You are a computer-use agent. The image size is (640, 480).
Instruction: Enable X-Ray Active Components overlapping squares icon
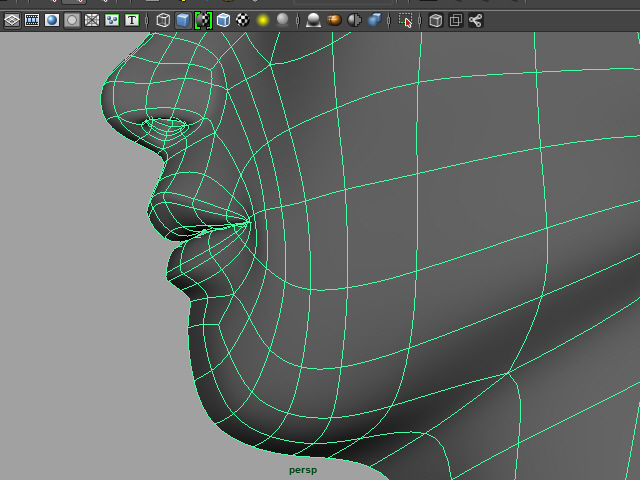tap(456, 20)
